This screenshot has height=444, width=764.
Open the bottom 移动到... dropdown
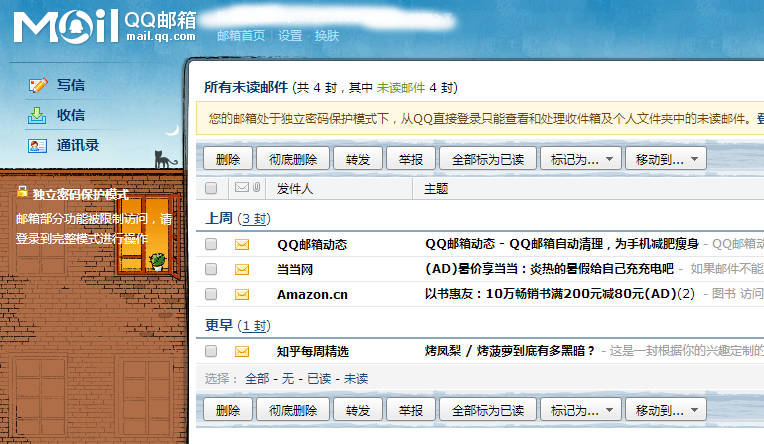(x=666, y=410)
